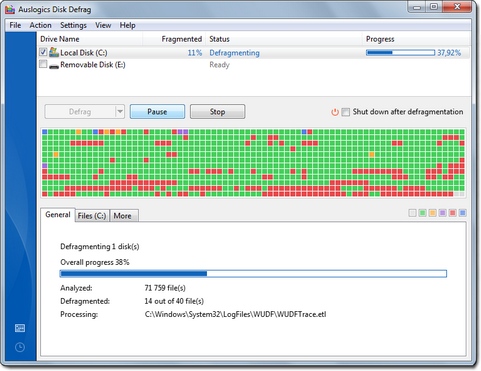Image resolution: width=481 pixels, height=371 pixels.
Task: Click the green legend color swatch
Action: pos(422,213)
